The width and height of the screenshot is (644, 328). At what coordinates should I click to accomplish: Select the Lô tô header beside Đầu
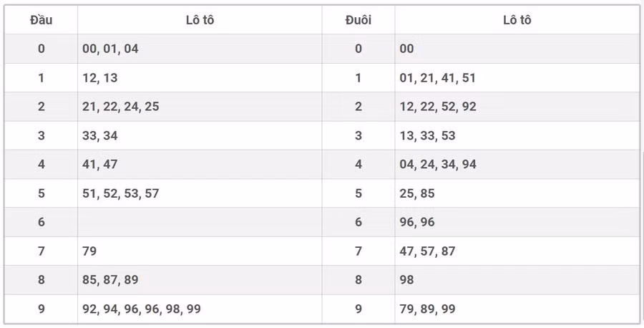[x=200, y=20]
